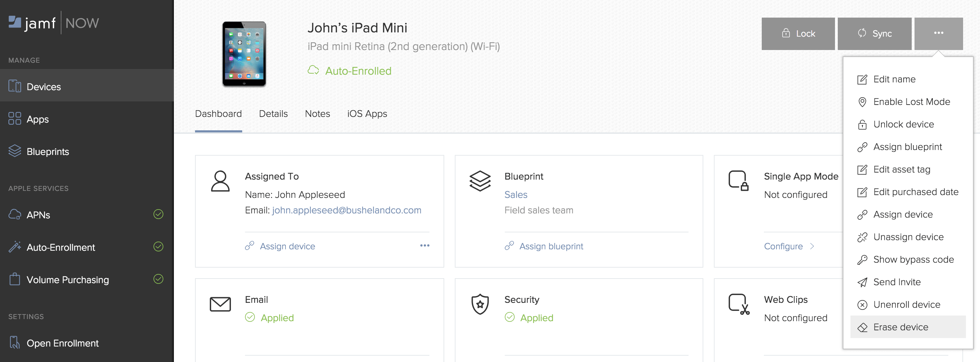
Task: Click the Auto-Enrollment wand icon
Action: pyautogui.click(x=14, y=247)
